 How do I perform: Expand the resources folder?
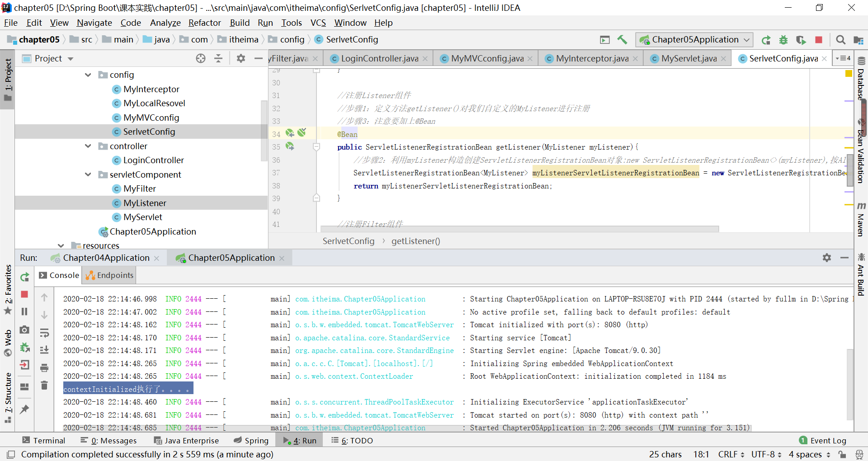61,245
